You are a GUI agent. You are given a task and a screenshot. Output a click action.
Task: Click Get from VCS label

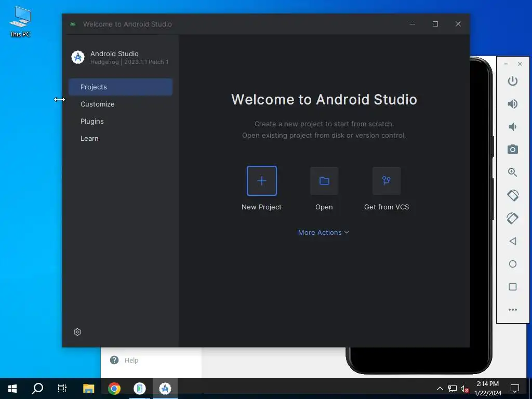point(387,207)
